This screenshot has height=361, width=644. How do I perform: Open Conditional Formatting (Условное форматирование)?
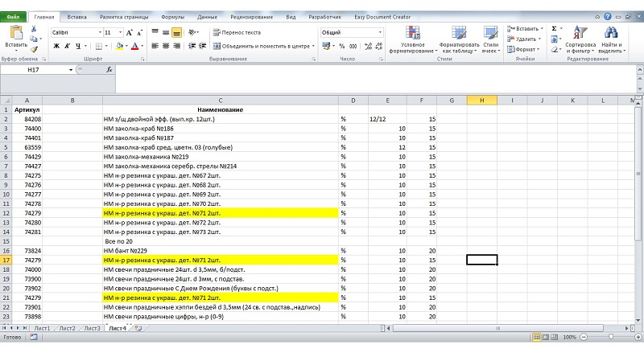[412, 38]
